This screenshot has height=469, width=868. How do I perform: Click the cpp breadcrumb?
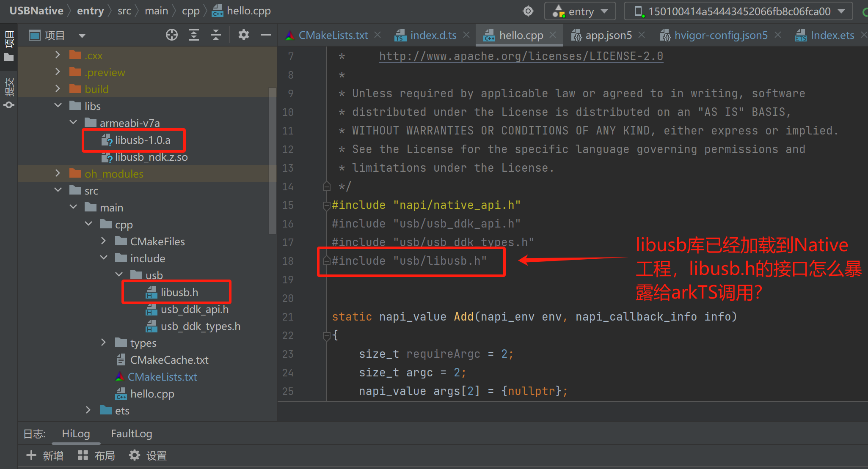click(x=190, y=11)
